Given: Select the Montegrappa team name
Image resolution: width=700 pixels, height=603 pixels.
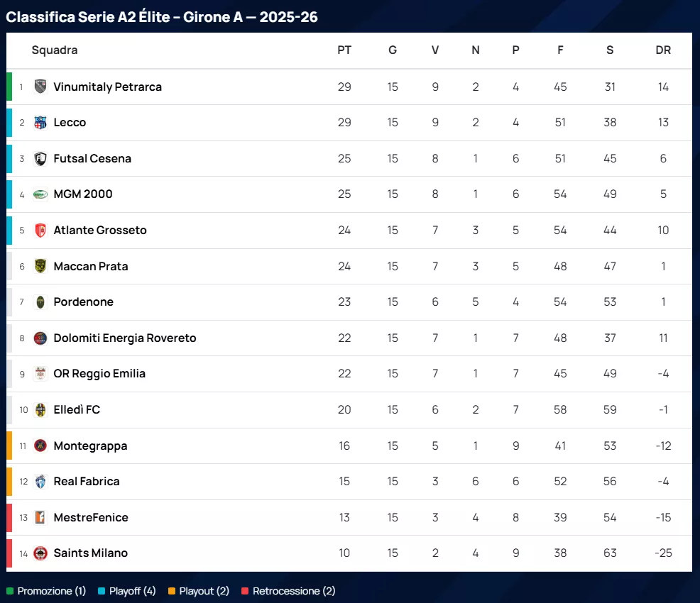Looking at the screenshot, I should point(90,446).
